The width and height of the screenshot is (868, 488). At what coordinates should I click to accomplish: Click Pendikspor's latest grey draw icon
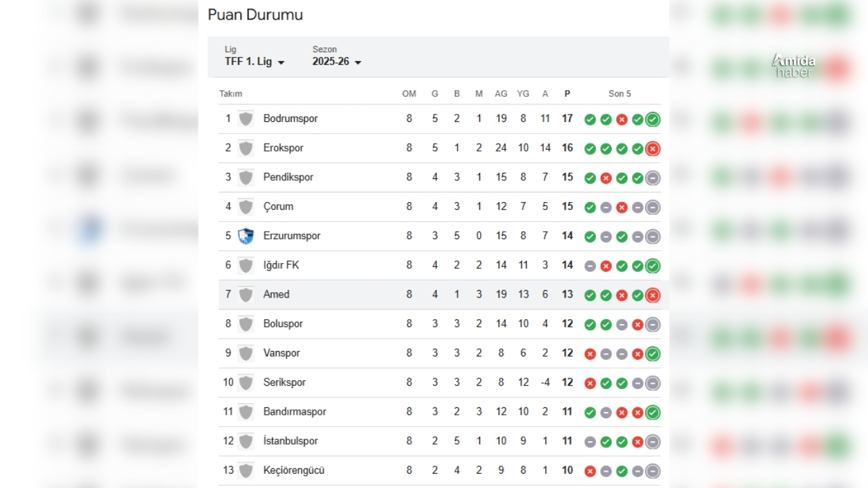coord(652,178)
